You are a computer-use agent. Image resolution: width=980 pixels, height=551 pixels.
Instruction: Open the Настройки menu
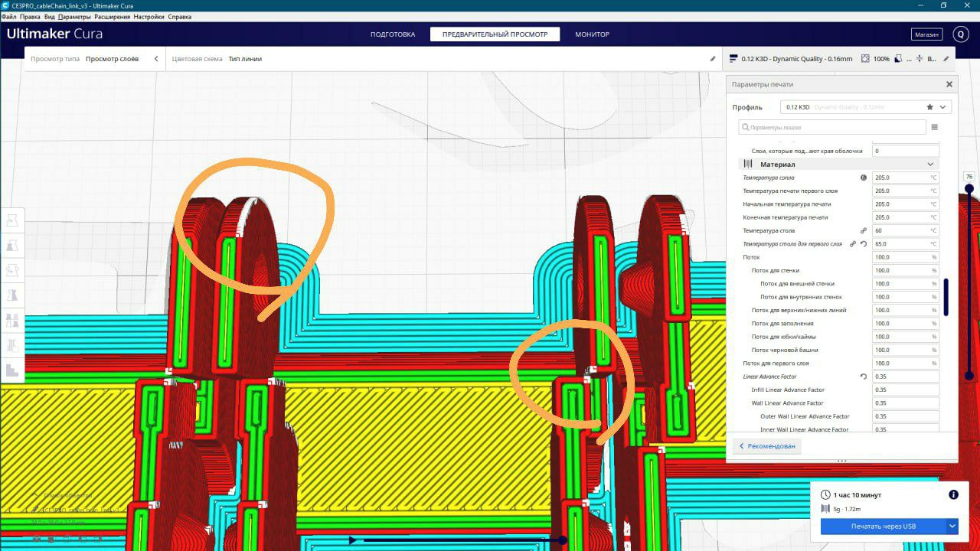(x=149, y=16)
